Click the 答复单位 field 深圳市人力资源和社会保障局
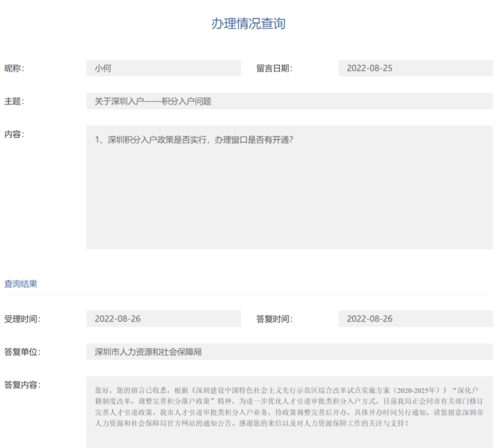Viewport: 499px width, 448px height. click(x=290, y=352)
